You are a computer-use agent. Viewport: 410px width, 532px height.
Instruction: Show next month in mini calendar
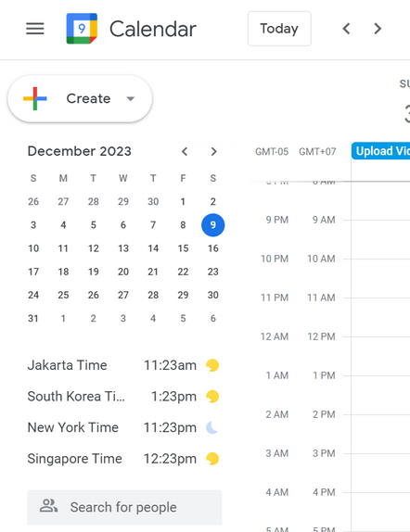click(x=213, y=151)
